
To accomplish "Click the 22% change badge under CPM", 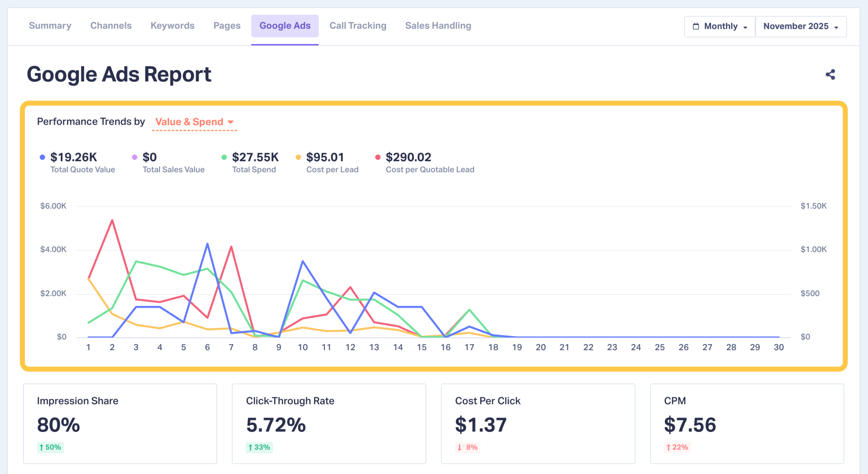I will coord(677,447).
